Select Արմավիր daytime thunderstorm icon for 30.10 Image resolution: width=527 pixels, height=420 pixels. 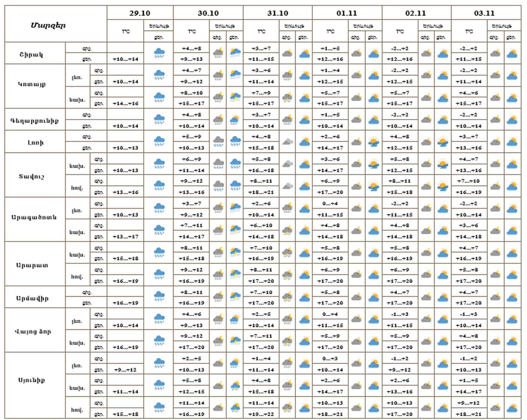(x=235, y=297)
